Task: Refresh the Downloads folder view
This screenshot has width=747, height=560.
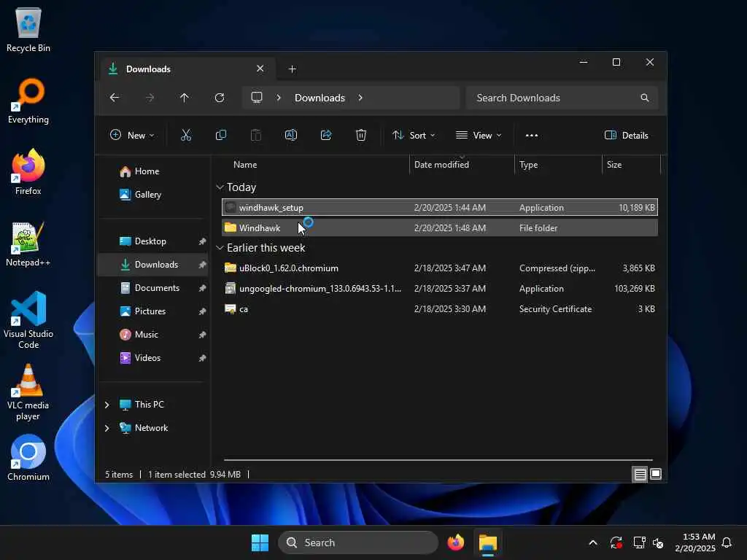Action: (220, 98)
